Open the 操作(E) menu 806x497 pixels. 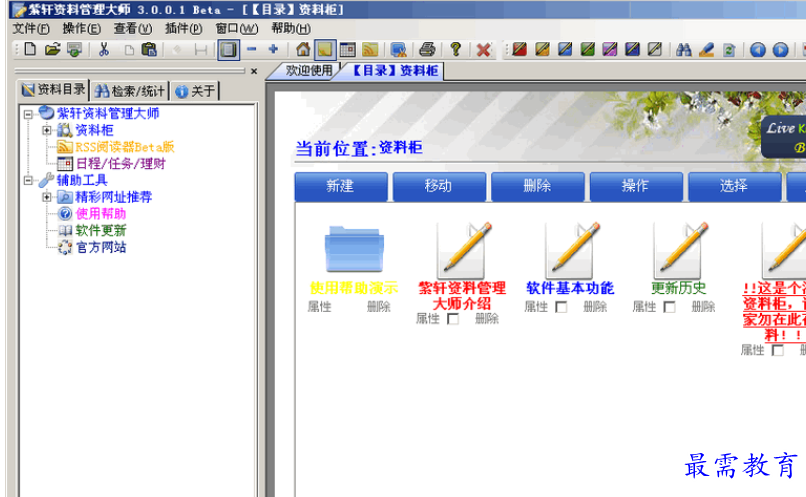(x=81, y=29)
